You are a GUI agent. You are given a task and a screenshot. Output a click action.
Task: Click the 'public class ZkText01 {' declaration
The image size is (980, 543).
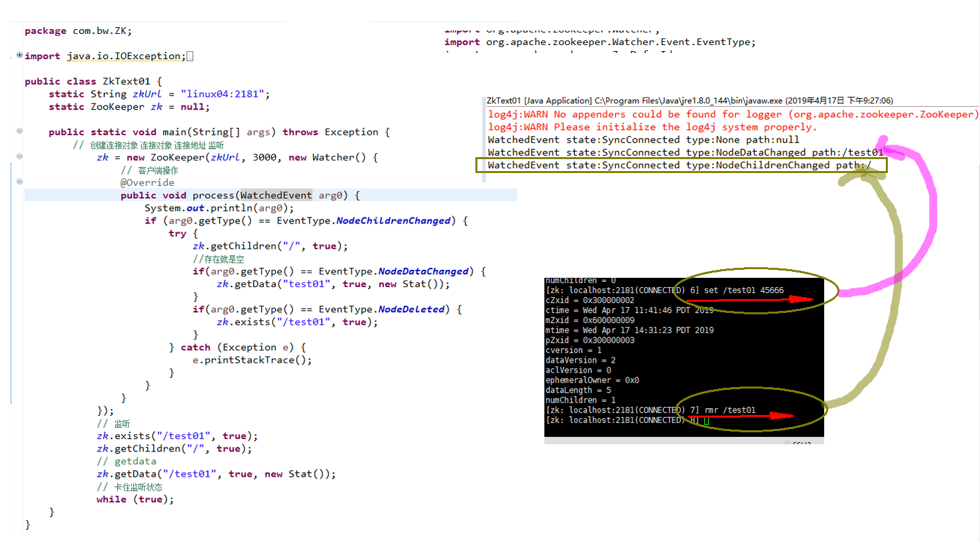93,81
